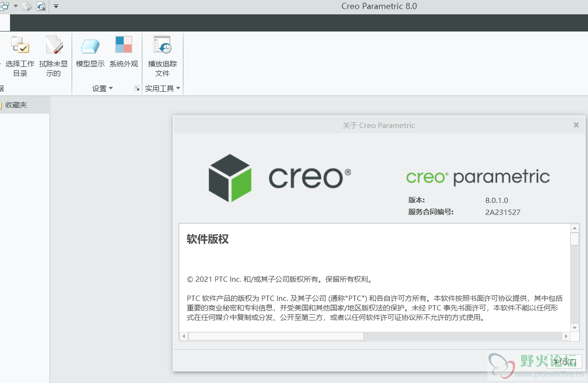Screen dimensions: 588x383
Task: Click the close window icon in the quick access bar
Action: (x=41, y=6)
